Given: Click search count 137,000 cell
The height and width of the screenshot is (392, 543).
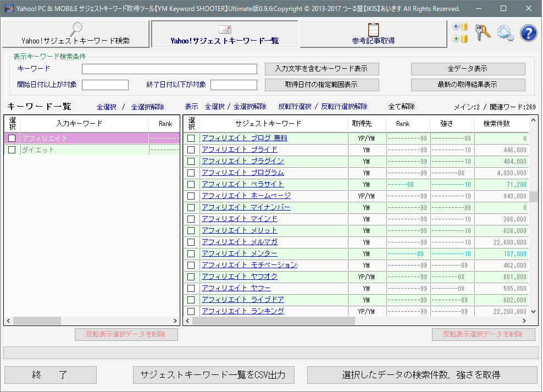Looking at the screenshot, I should point(501,253).
